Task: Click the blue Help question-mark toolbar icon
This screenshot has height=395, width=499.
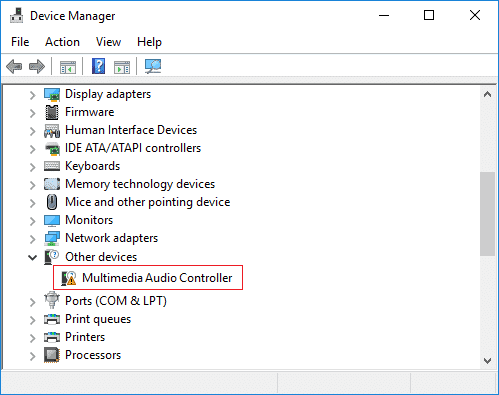Action: [x=98, y=66]
